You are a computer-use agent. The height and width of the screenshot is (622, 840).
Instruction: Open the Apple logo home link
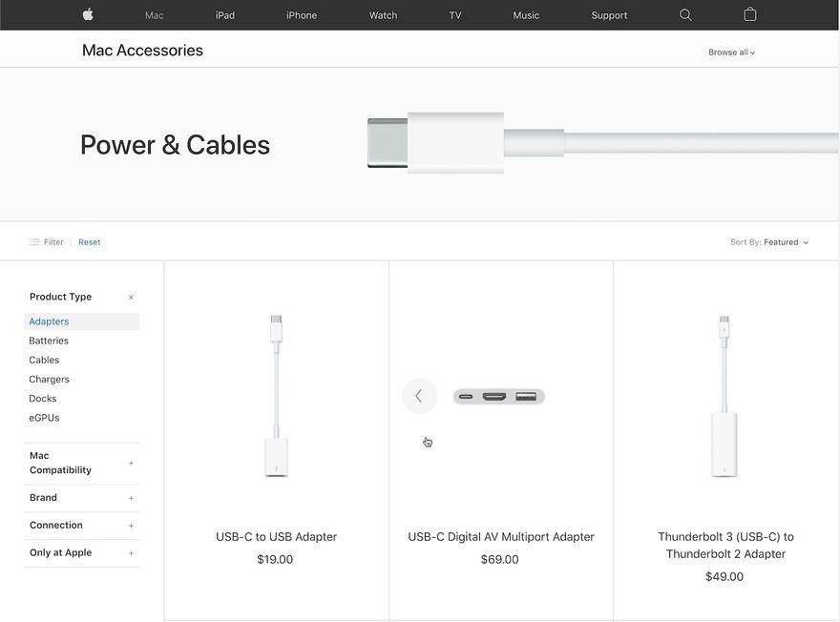tap(88, 15)
